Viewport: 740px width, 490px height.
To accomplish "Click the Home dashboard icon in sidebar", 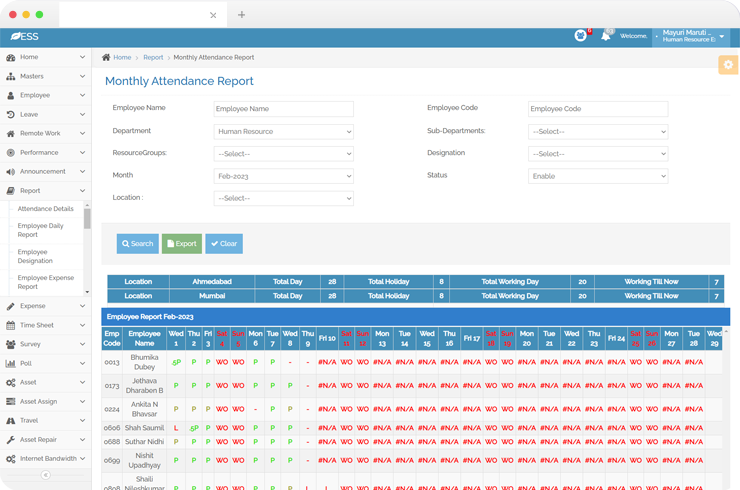I will click(10, 58).
